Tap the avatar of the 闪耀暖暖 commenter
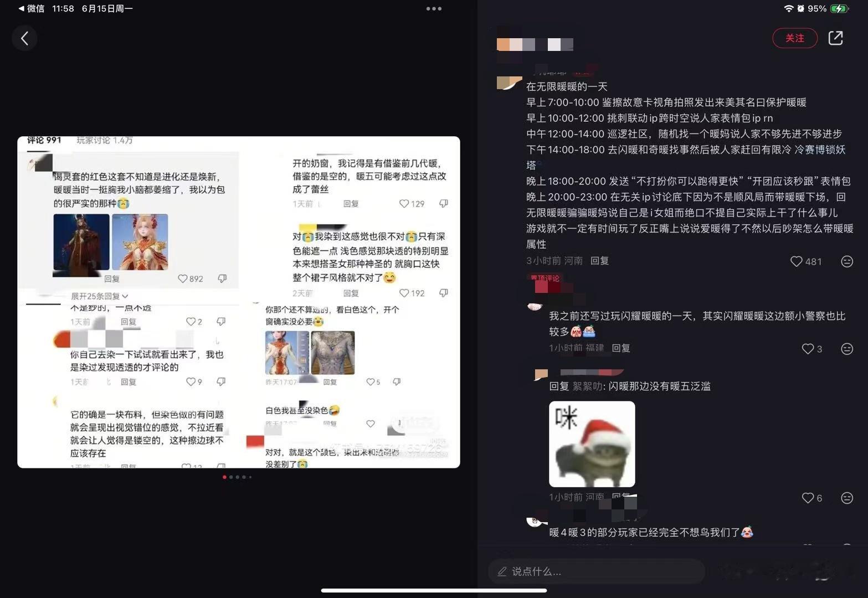The height and width of the screenshot is (598, 868). [x=535, y=307]
